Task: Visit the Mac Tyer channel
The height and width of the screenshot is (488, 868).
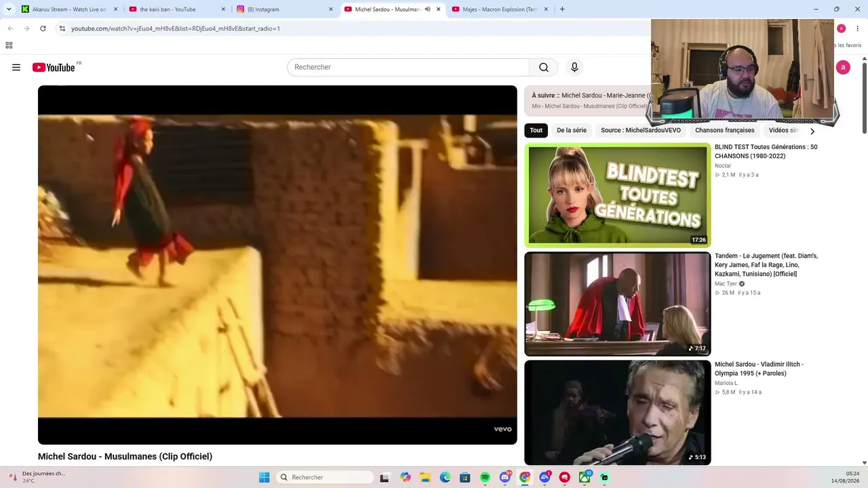Action: click(x=726, y=284)
